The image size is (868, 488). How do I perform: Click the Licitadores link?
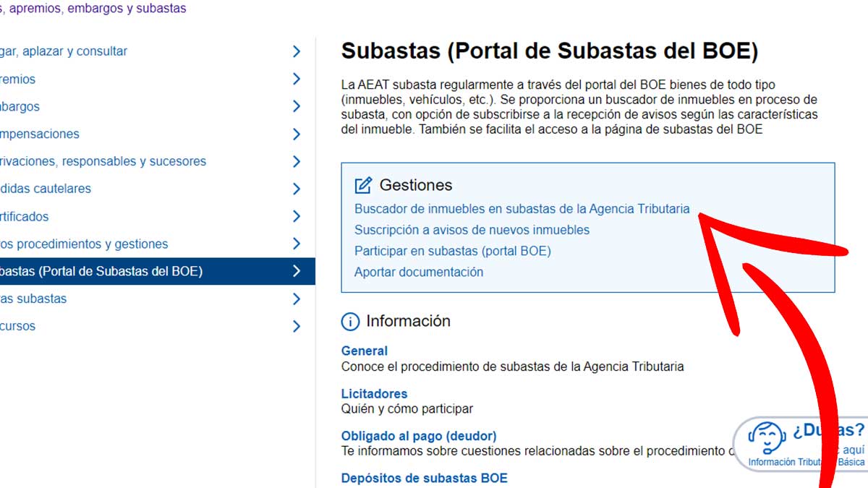pos(374,393)
